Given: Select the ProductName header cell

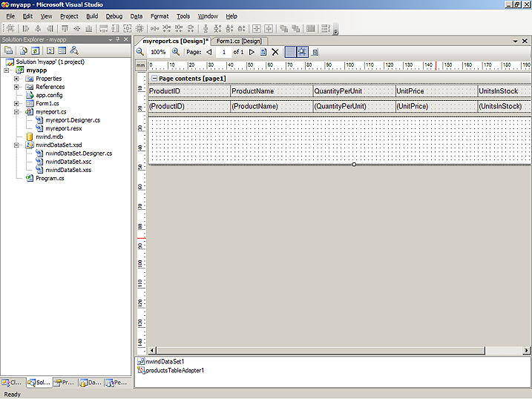Looking at the screenshot, I should point(271,91).
